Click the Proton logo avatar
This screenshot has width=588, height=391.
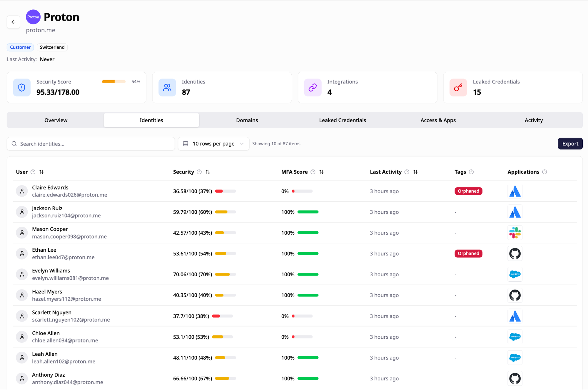point(33,17)
